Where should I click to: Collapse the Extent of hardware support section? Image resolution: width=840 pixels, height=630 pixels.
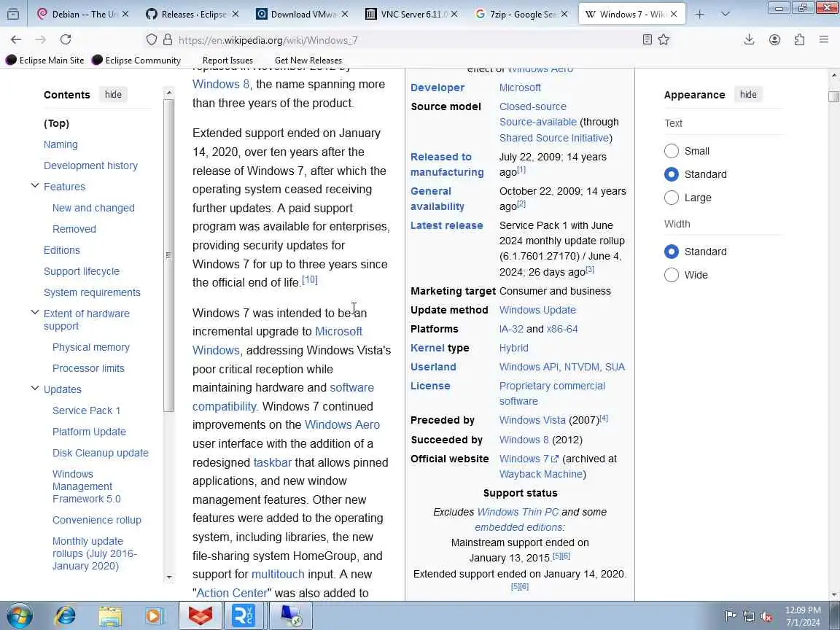(35, 313)
